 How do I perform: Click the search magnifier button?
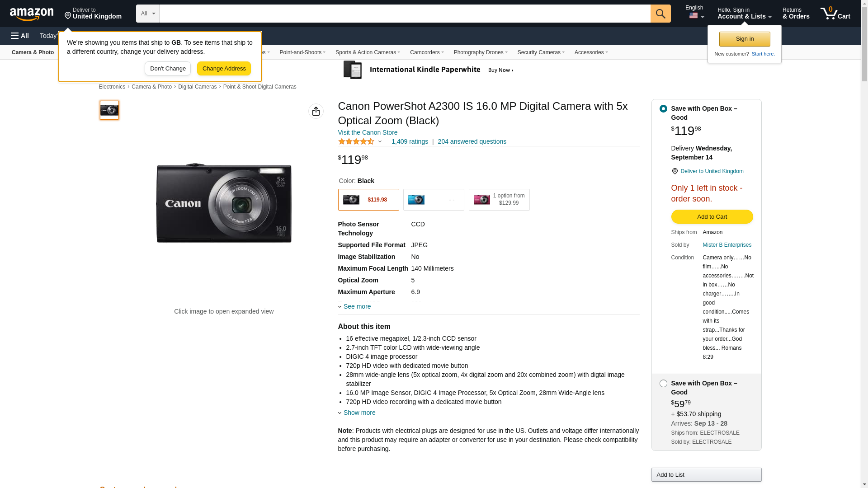click(x=660, y=14)
